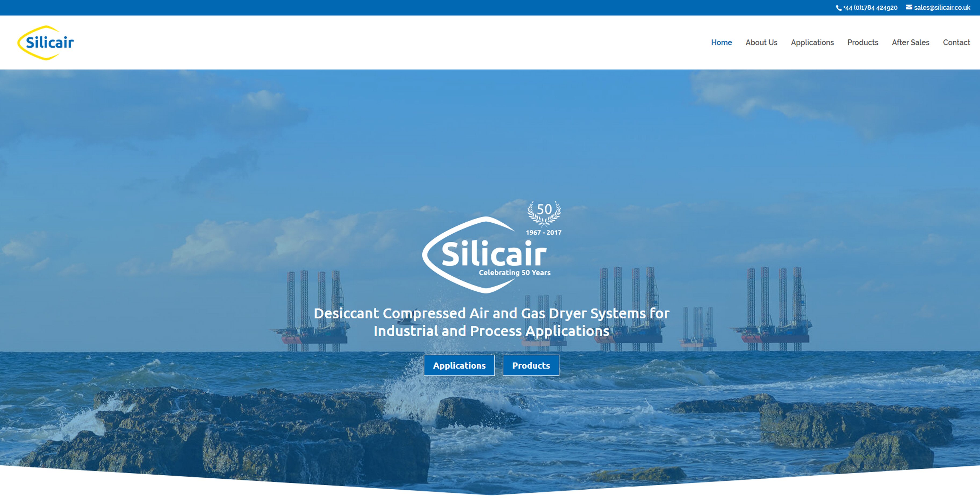Open the Products page from the navigation
Viewport: 980px width, 499px height.
863,43
